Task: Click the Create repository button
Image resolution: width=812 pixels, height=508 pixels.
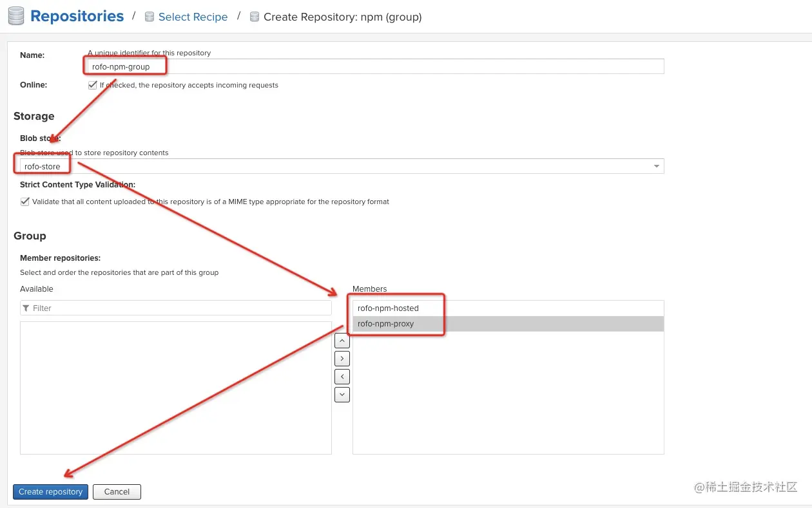Action: [x=50, y=492]
